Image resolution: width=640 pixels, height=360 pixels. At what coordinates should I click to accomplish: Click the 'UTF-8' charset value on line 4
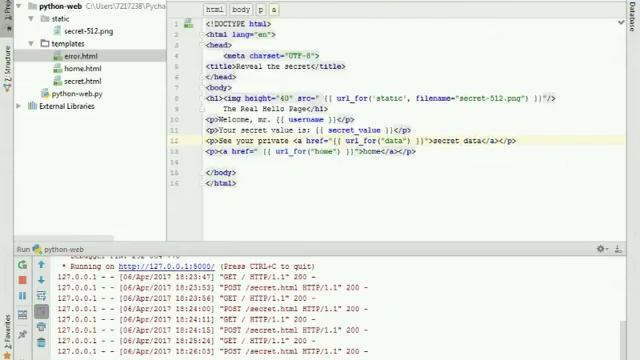click(x=300, y=56)
